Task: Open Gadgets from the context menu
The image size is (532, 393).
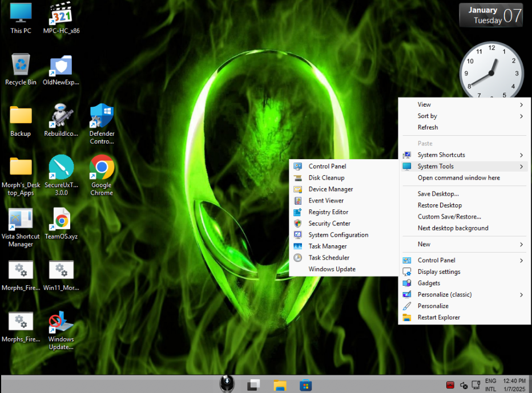Action: coord(464,283)
